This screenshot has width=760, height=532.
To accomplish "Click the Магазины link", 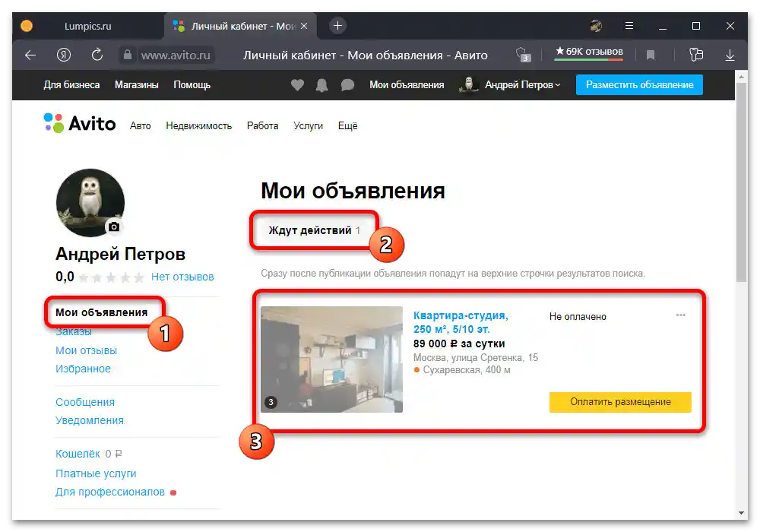I will (137, 85).
